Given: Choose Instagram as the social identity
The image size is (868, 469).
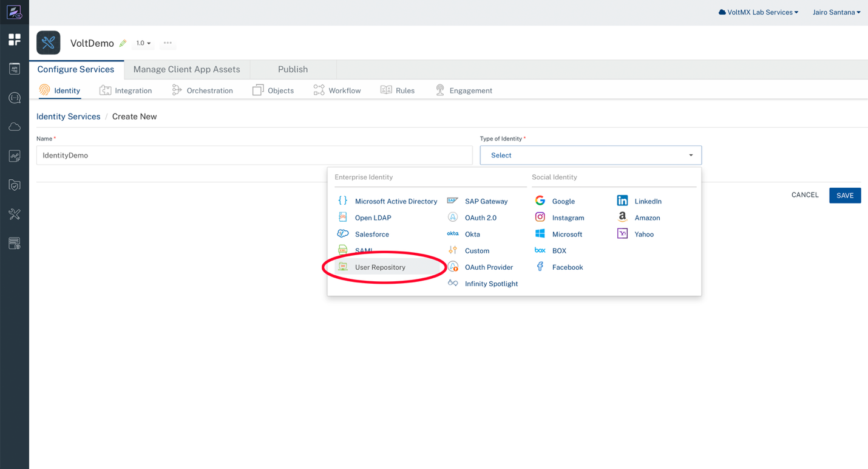Looking at the screenshot, I should click(560, 217).
